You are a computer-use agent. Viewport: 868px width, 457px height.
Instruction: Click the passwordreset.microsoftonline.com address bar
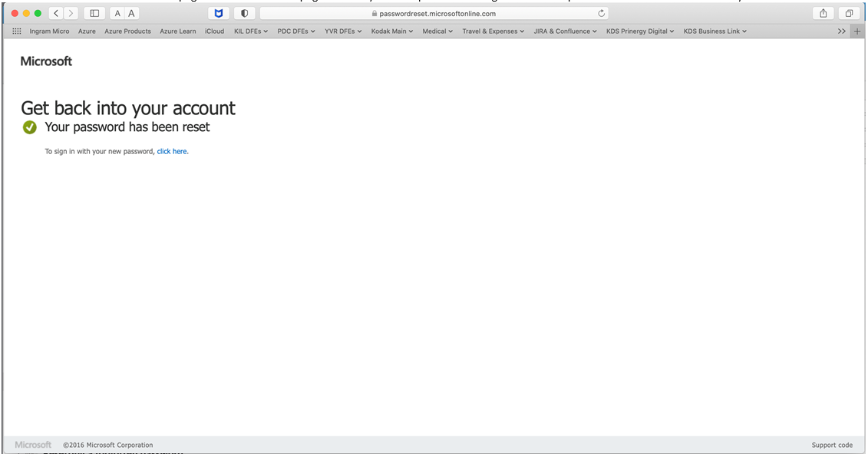[434, 13]
